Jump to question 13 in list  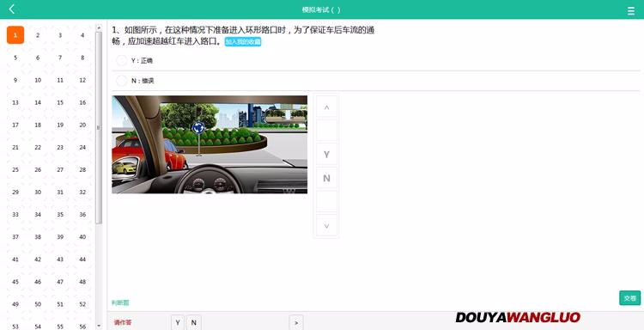pyautogui.click(x=15, y=102)
